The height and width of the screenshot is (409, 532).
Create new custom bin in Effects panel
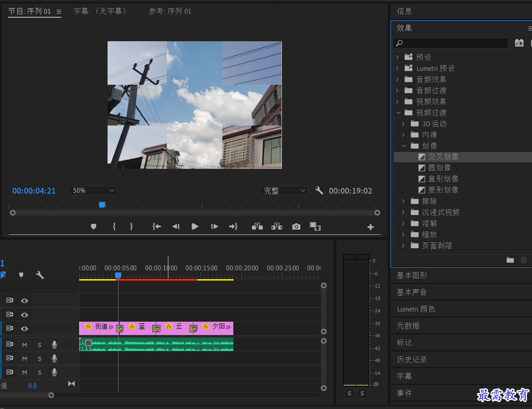coord(510,260)
